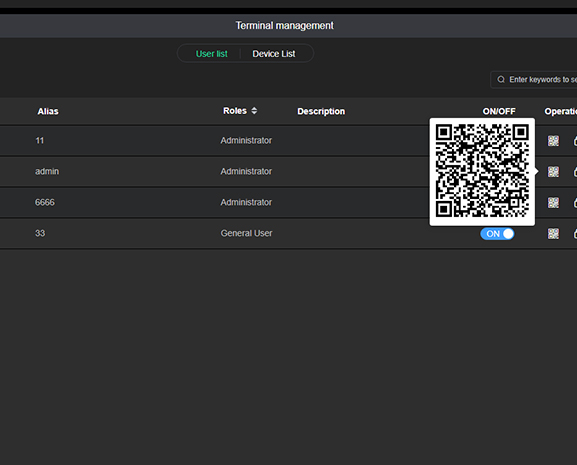
Task: Click "General User" role cell
Action: tap(246, 233)
